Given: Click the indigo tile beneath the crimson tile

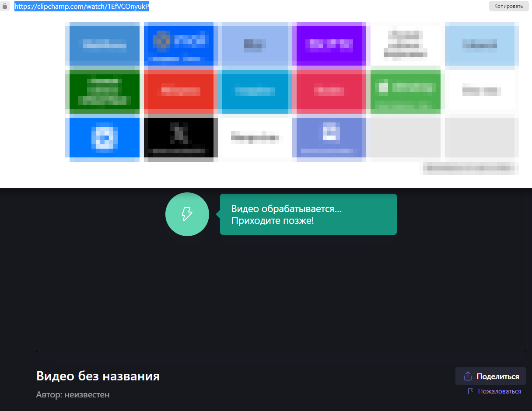Looking at the screenshot, I should (x=329, y=137).
